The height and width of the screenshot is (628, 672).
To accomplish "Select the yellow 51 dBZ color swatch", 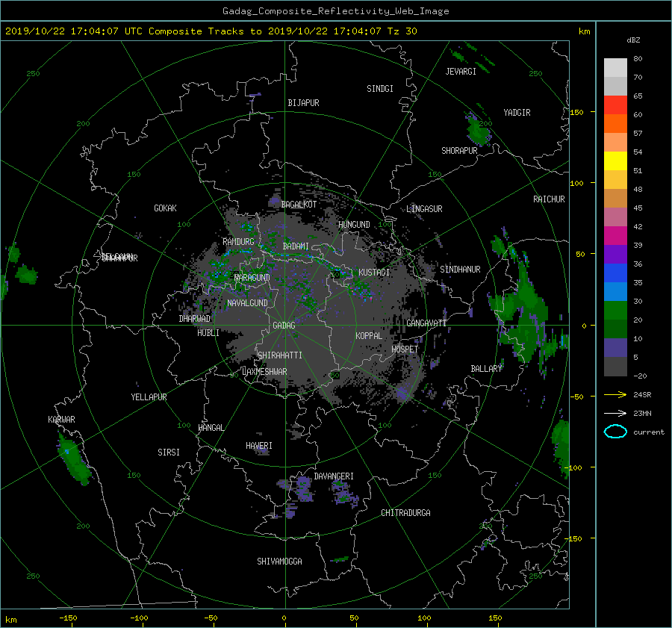I will pyautogui.click(x=615, y=161).
